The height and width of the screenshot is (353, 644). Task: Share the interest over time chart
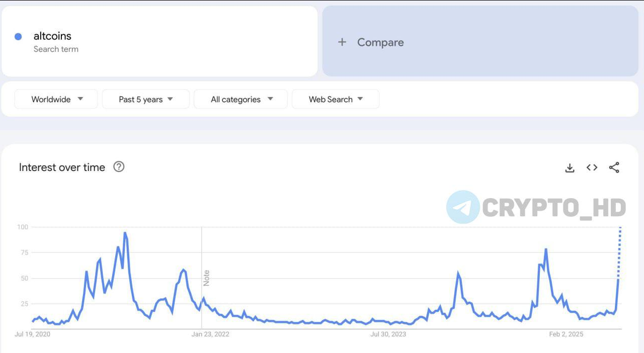tap(614, 167)
